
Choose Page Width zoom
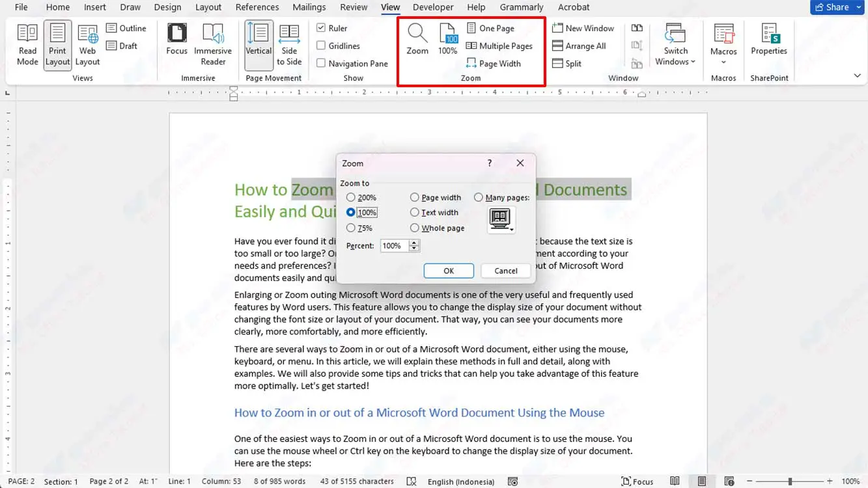click(494, 63)
